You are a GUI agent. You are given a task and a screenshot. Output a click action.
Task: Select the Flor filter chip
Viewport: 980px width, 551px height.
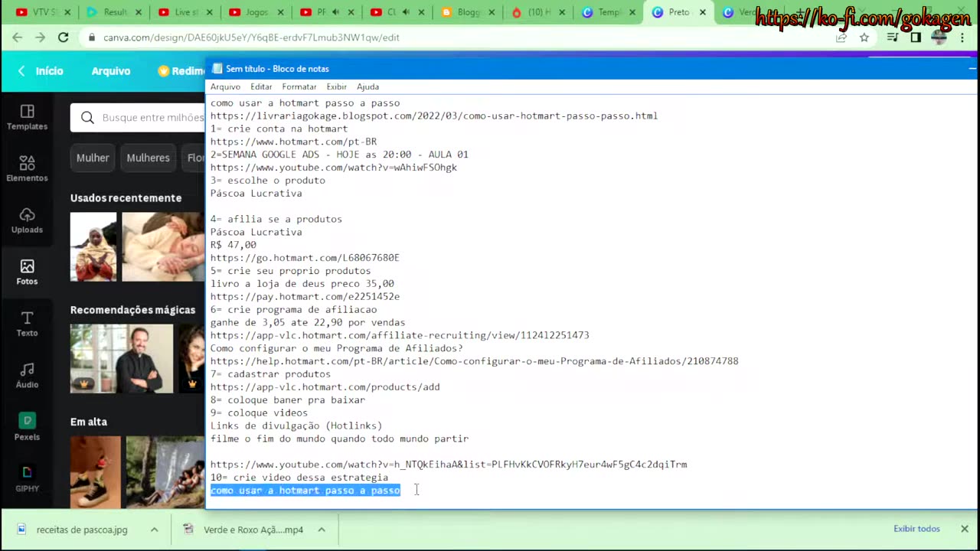(x=194, y=158)
